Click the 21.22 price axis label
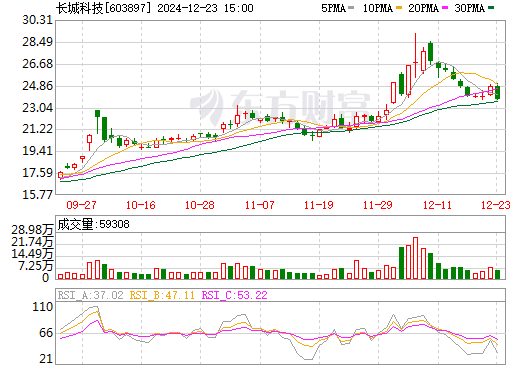Screen dimensions: 520x365 click(38, 129)
